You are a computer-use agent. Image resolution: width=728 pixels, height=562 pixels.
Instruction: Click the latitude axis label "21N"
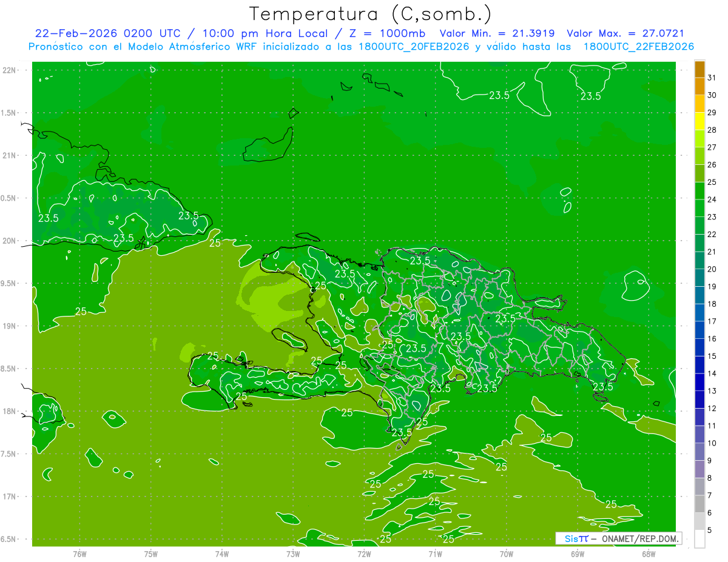(x=8, y=156)
